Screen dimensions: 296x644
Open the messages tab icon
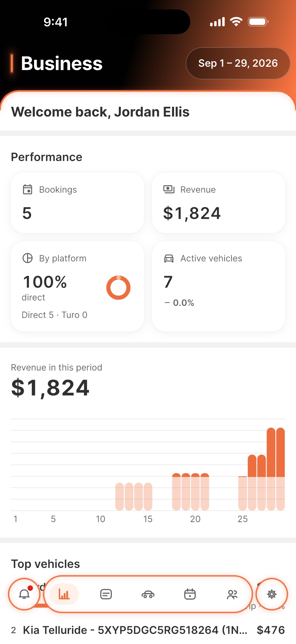(x=106, y=594)
